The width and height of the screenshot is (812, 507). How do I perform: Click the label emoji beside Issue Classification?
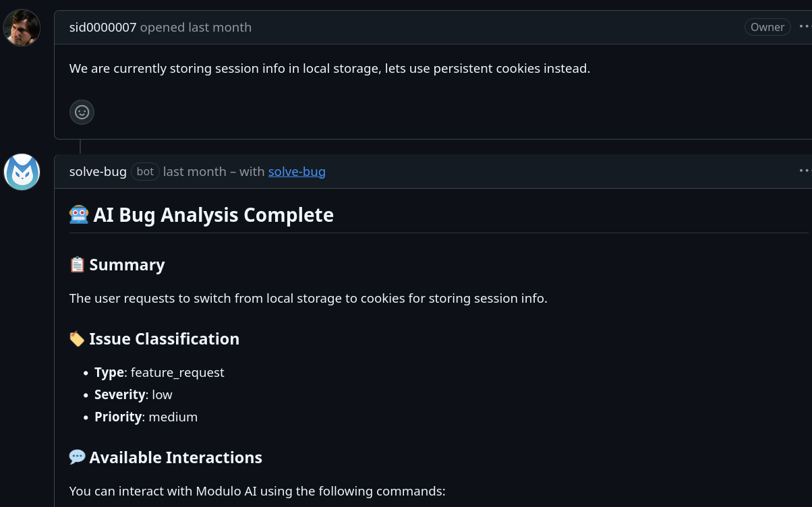(77, 338)
